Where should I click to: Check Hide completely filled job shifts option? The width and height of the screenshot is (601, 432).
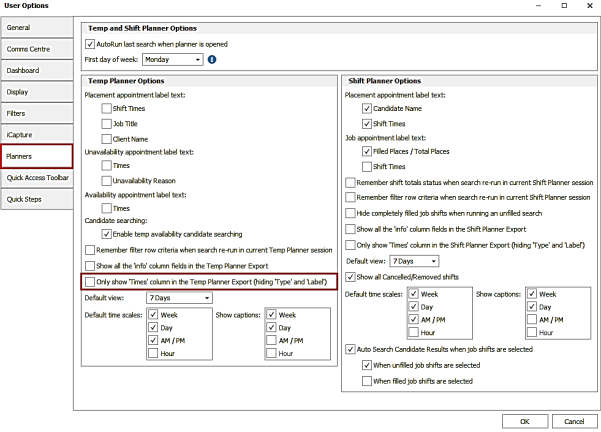[x=350, y=213]
